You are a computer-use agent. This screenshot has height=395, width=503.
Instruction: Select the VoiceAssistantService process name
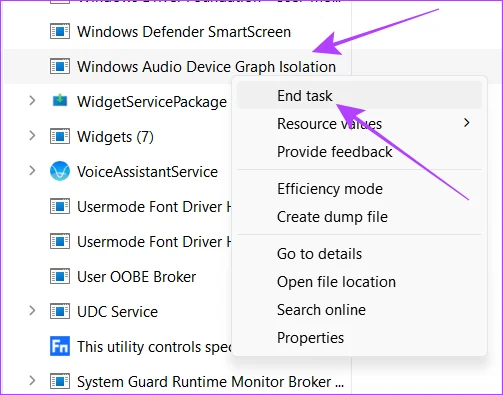pos(147,172)
